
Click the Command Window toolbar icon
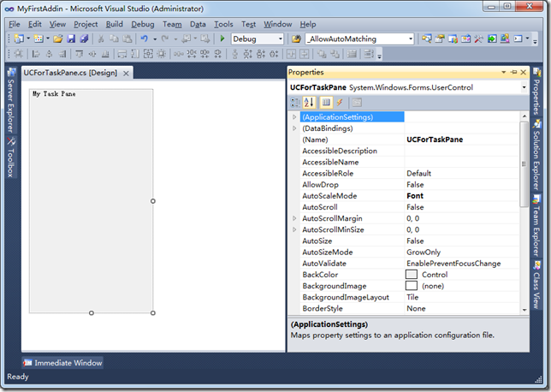(x=518, y=39)
